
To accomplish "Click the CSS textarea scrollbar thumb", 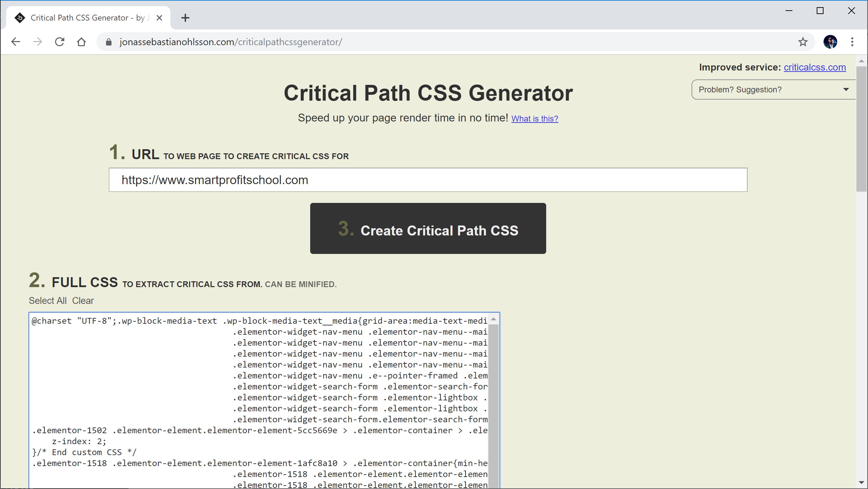I will (494, 406).
